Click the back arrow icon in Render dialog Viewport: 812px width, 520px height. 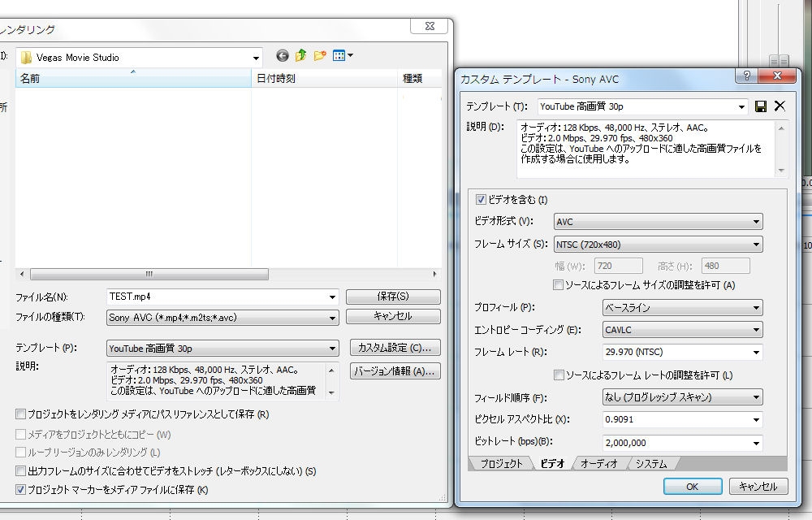pos(283,56)
